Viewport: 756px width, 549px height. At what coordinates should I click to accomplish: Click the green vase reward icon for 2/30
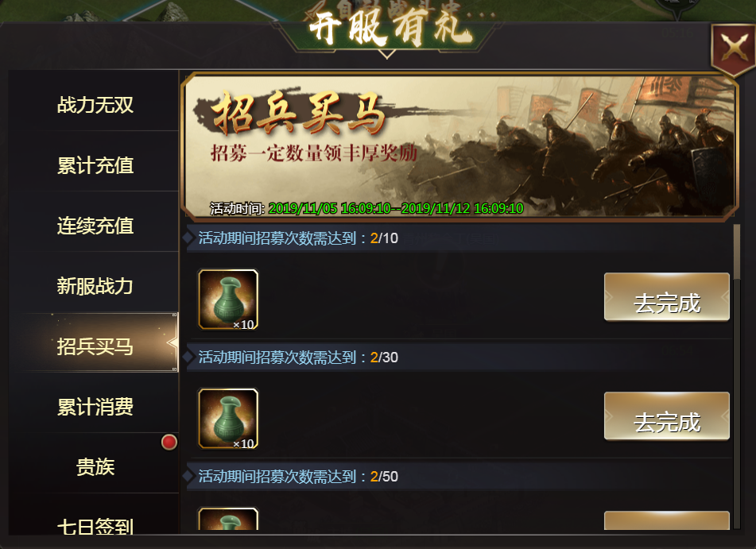click(x=228, y=419)
